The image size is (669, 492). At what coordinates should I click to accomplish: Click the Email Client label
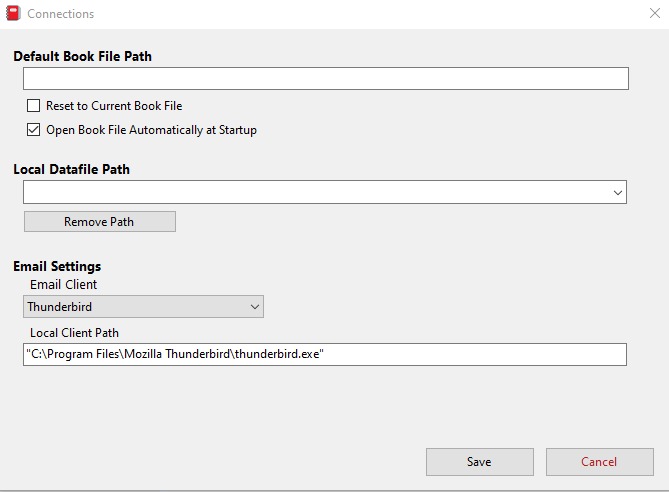pyautogui.click(x=64, y=285)
